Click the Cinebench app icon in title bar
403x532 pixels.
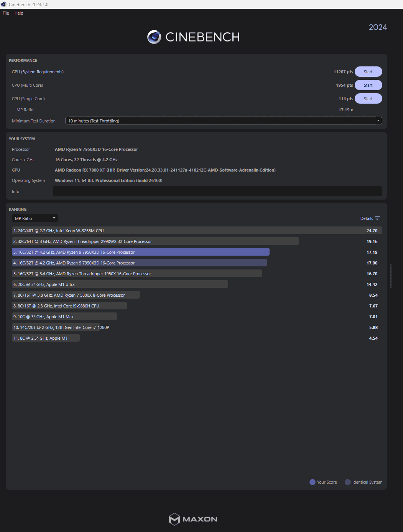pyautogui.click(x=4, y=4)
